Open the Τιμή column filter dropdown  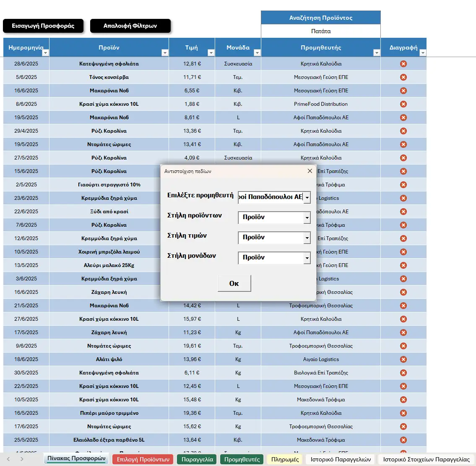211,53
